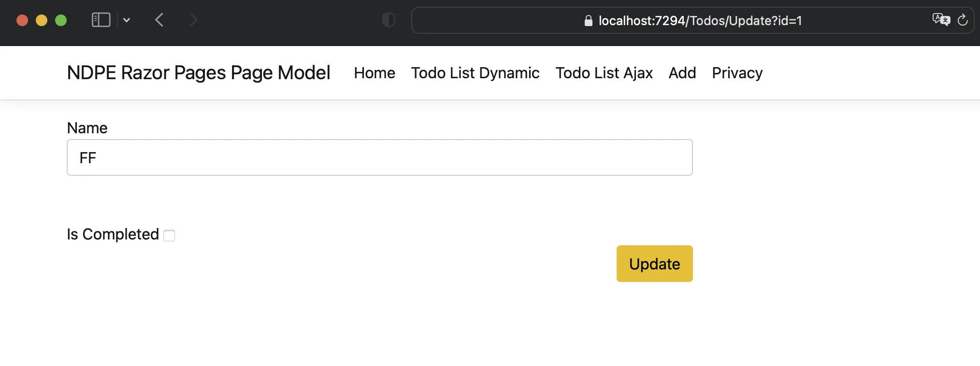Open the Privacy nav link
The height and width of the screenshot is (366, 980).
point(737,73)
